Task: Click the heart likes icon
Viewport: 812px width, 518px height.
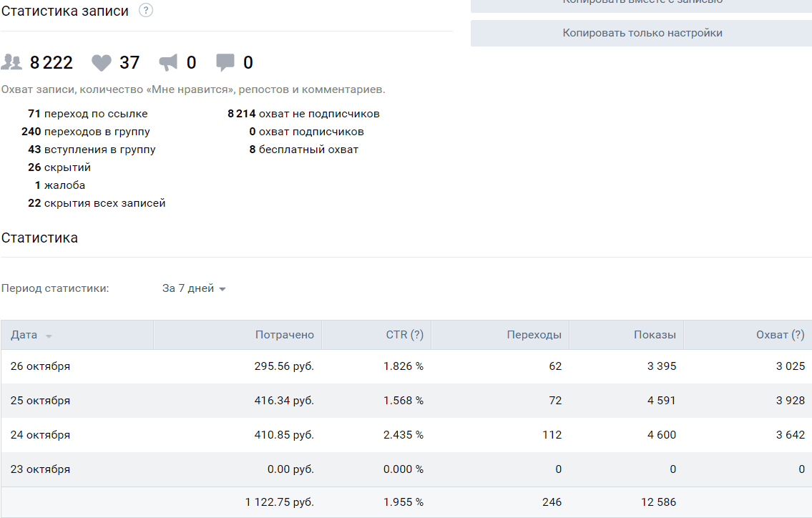Action: (x=102, y=63)
